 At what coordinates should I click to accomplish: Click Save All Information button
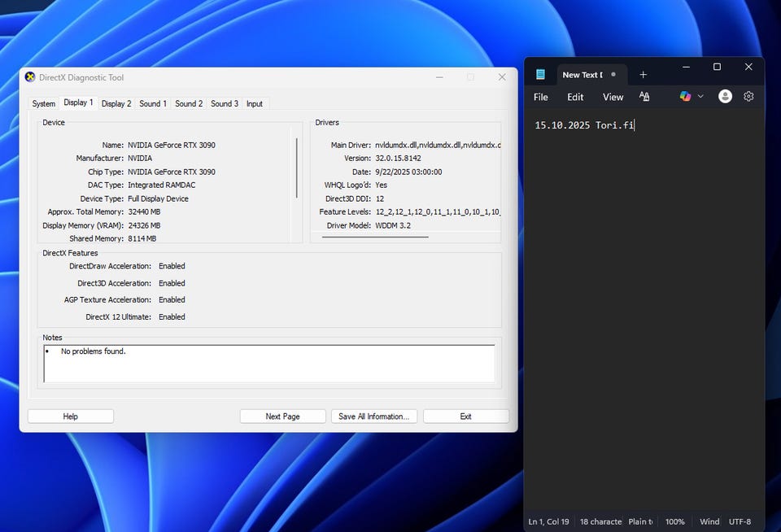[373, 416]
